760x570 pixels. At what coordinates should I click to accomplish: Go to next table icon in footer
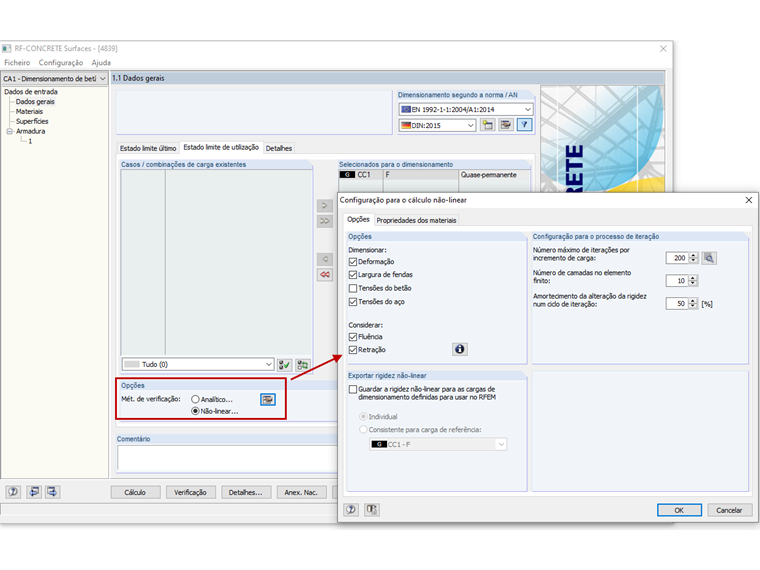click(x=52, y=492)
